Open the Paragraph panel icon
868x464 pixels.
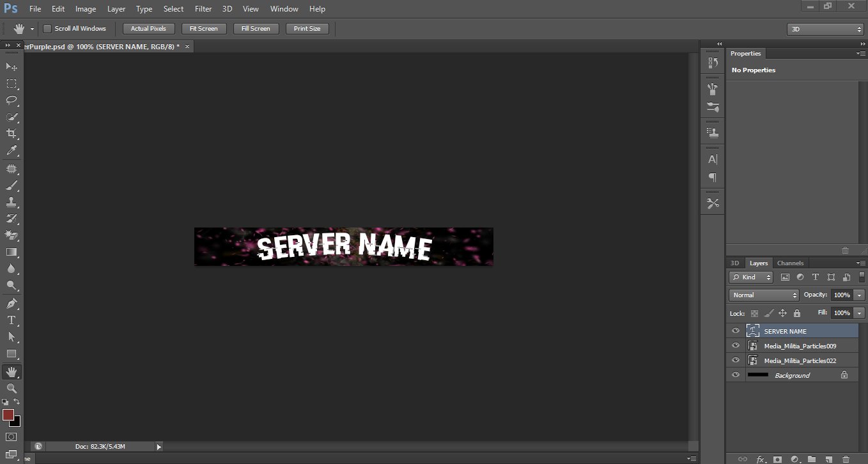click(x=713, y=177)
